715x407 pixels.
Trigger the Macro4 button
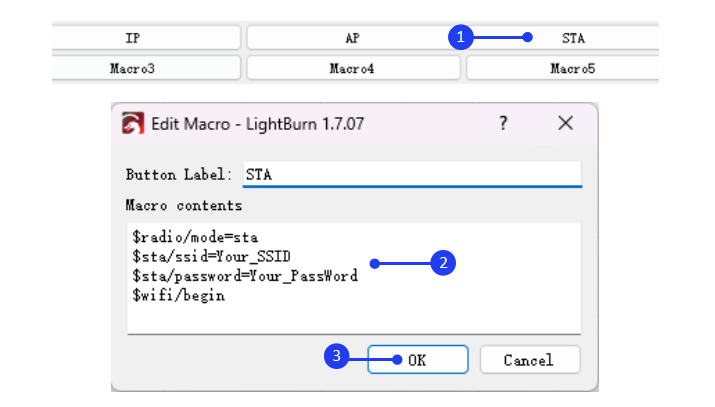pos(353,68)
